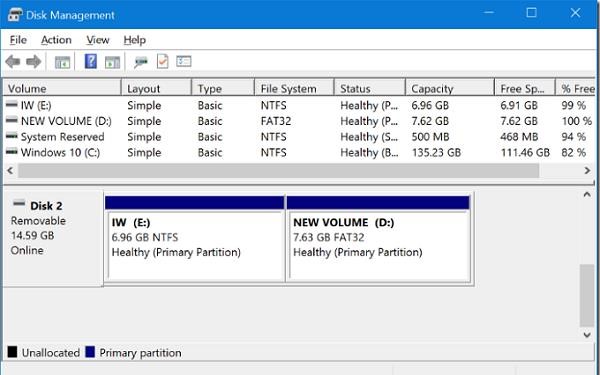Click the Back arrow toolbar icon
The width and height of the screenshot is (600, 375).
(x=13, y=62)
